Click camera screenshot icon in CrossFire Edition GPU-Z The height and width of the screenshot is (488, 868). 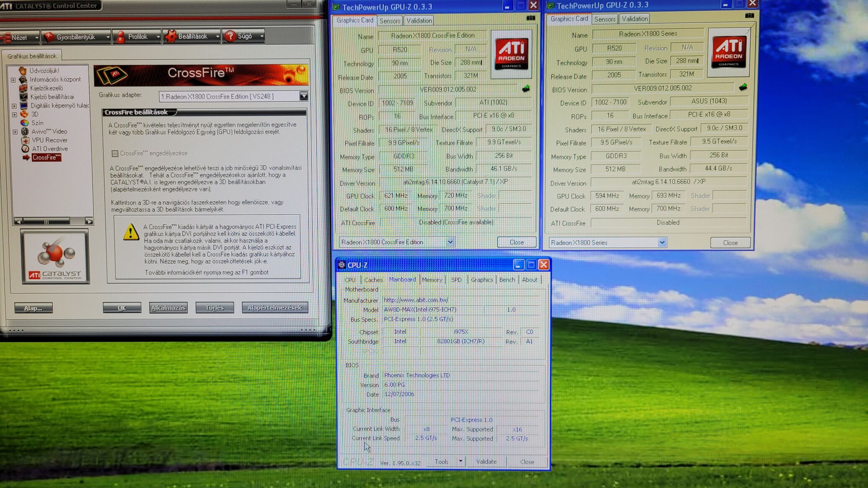pos(531,18)
